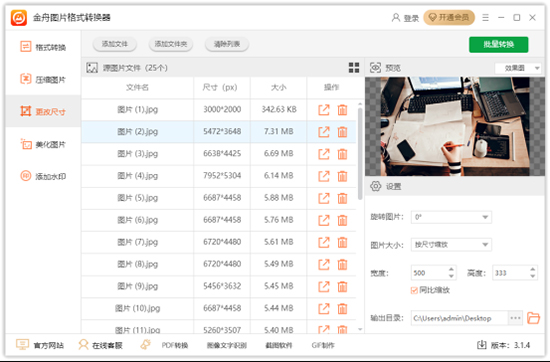Click the 添加文件 button
This screenshot has height=362, width=550.
[x=115, y=44]
